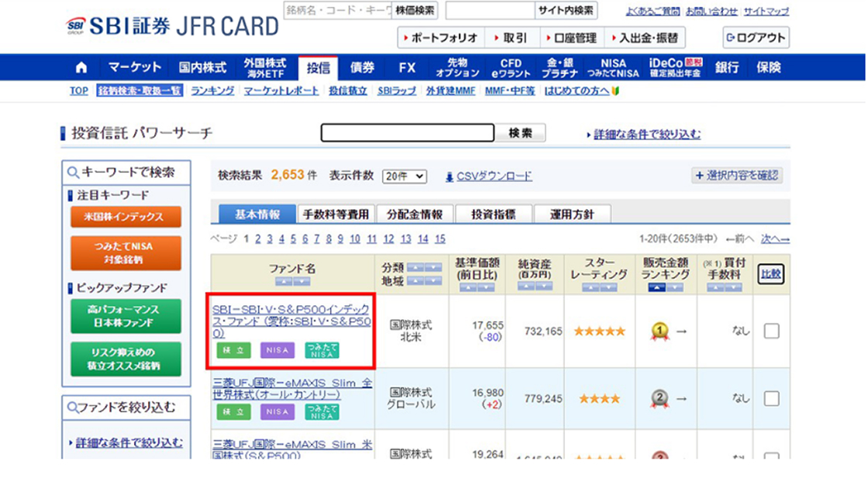The height and width of the screenshot is (491, 868).
Task: Click the power search text input field
Action: click(x=408, y=133)
